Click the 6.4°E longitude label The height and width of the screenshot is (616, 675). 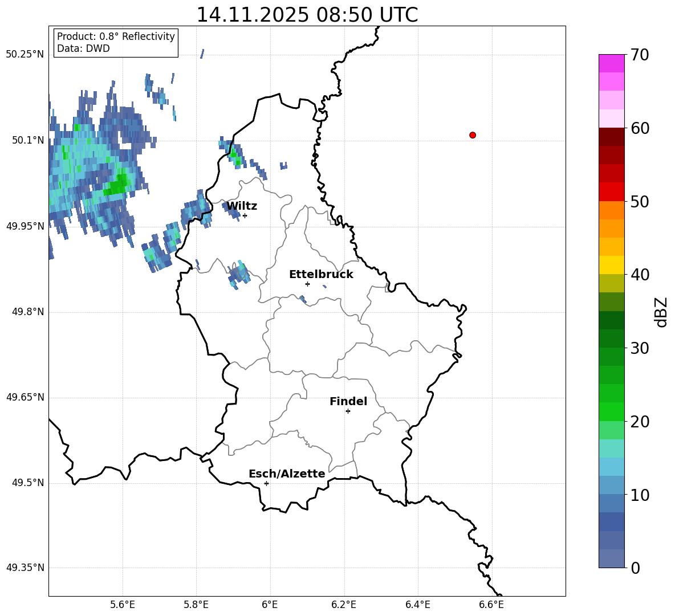pos(417,605)
